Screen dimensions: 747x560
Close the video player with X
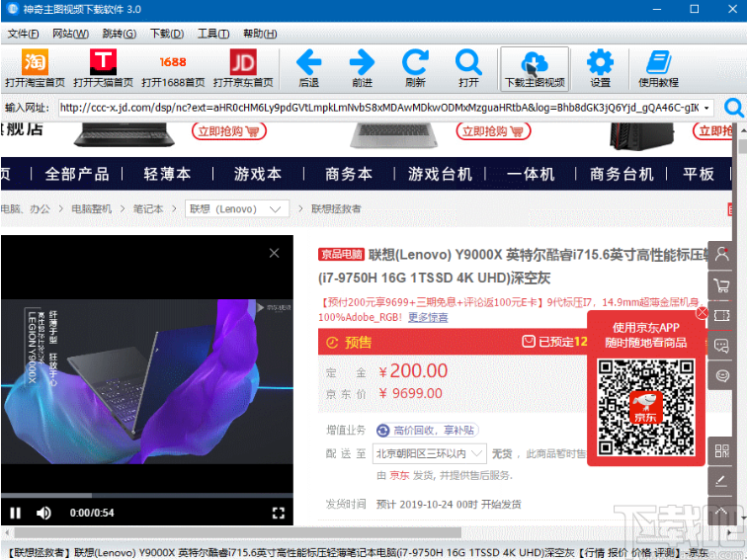click(x=274, y=253)
